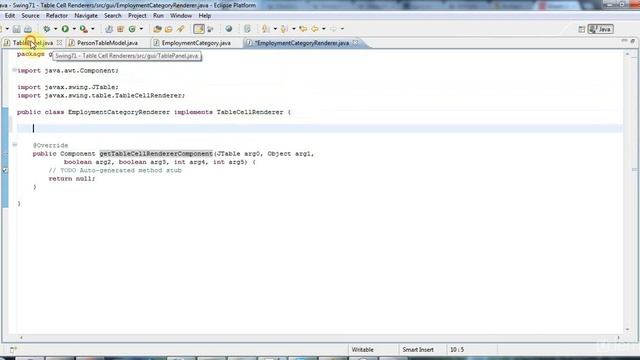The height and width of the screenshot is (360, 640).
Task: Open External Tools dropdown arrow
Action: (93, 29)
